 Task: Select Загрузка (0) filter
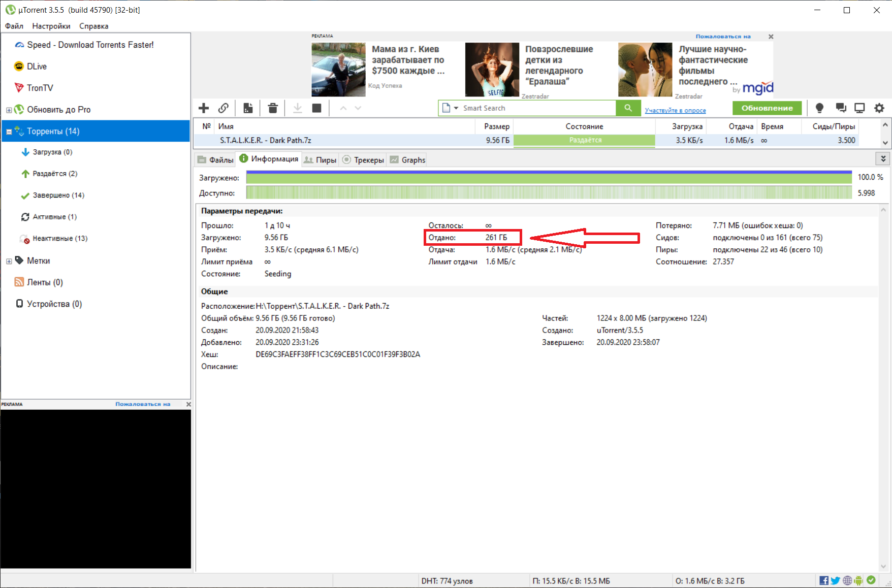click(52, 152)
